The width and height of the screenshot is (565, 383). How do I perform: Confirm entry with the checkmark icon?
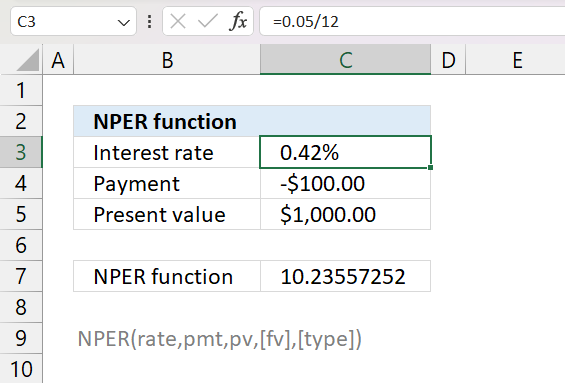click(208, 21)
